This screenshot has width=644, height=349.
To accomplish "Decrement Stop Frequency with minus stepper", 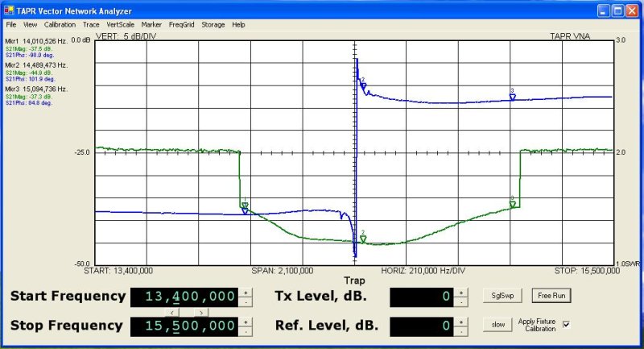I will (x=246, y=331).
